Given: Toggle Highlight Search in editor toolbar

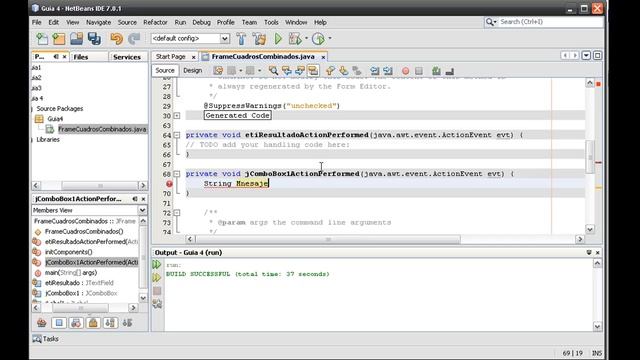Looking at the screenshot, I should coord(313,71).
